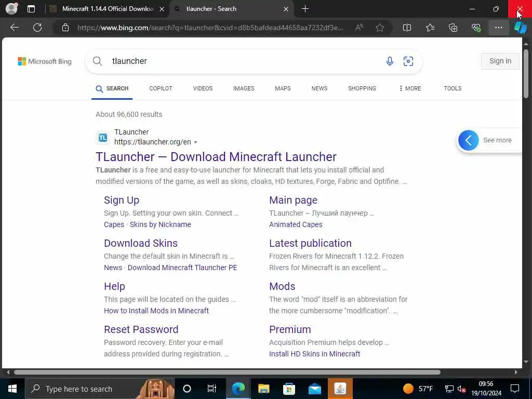The image size is (532, 399).
Task: Open the Premium link
Action: point(290,329)
